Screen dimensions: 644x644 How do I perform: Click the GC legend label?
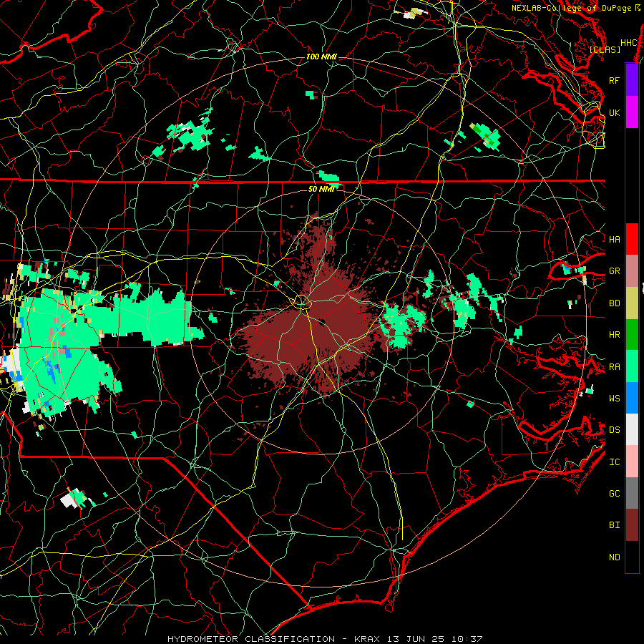(614, 494)
